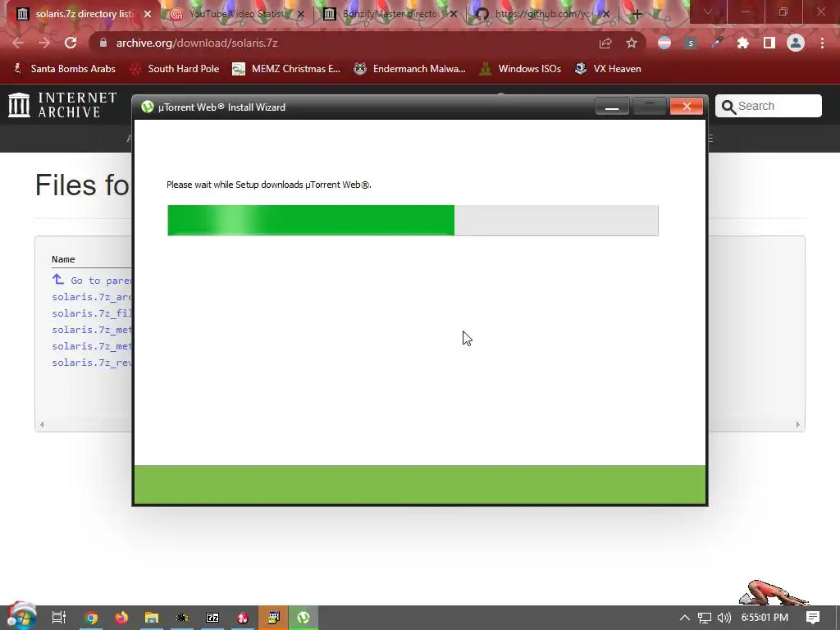The width and height of the screenshot is (840, 630).
Task: Close the BonzifyMaster directory tab
Action: [453, 14]
